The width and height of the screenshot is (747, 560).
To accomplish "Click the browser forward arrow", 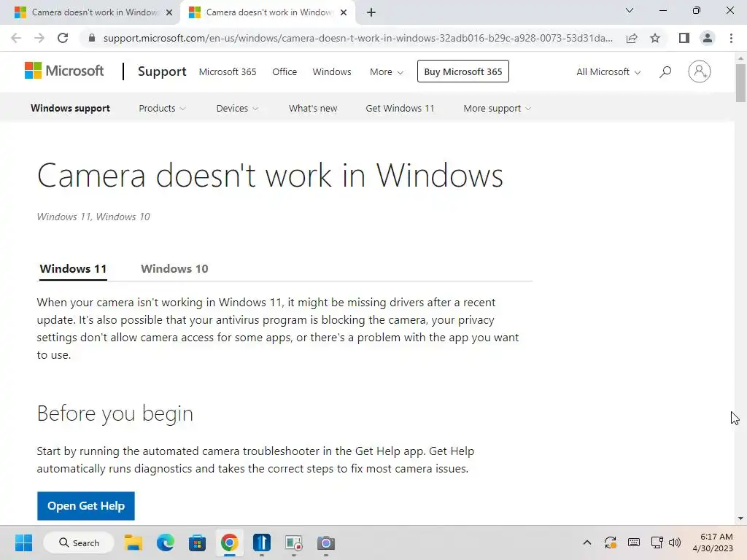I will click(x=39, y=38).
